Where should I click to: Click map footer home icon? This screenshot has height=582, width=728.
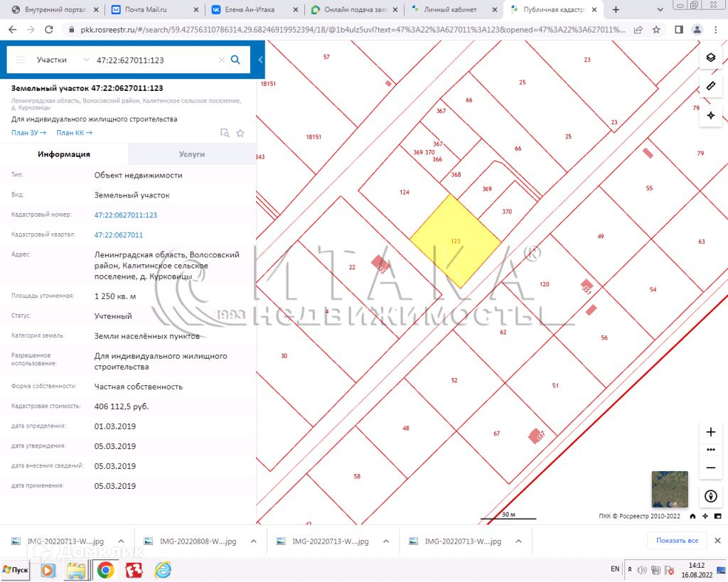[692, 516]
